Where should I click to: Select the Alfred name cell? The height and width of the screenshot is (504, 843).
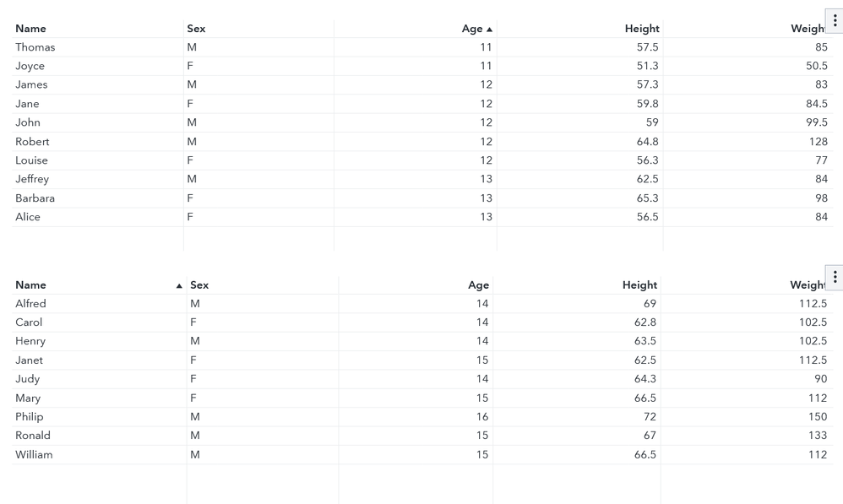(x=30, y=304)
